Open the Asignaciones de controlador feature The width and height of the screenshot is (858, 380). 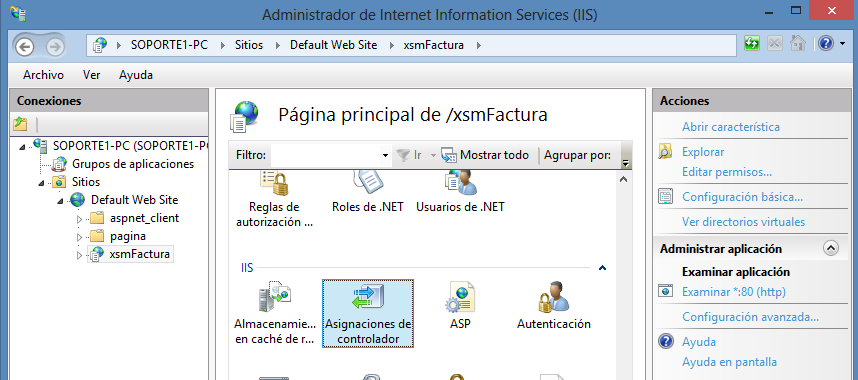click(368, 313)
